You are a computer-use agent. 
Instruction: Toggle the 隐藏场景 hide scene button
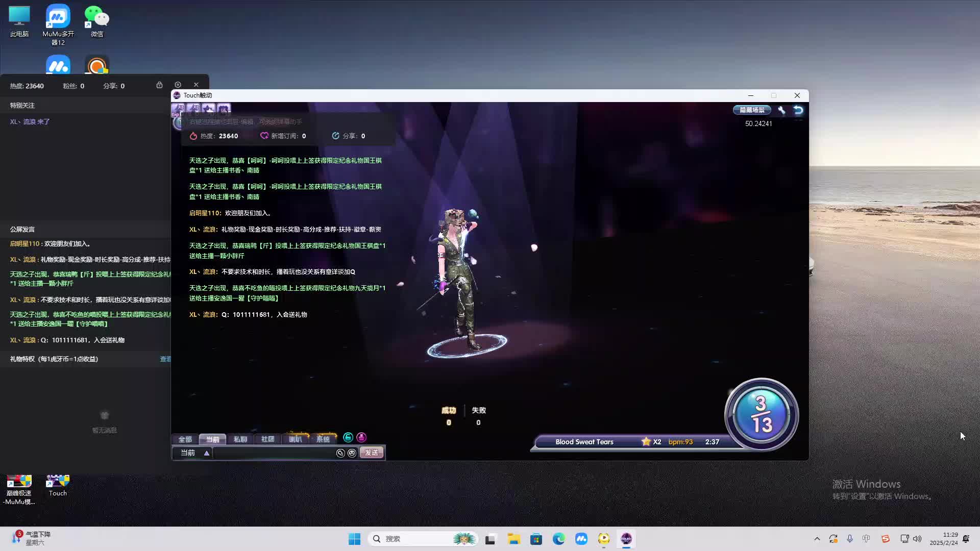click(751, 110)
